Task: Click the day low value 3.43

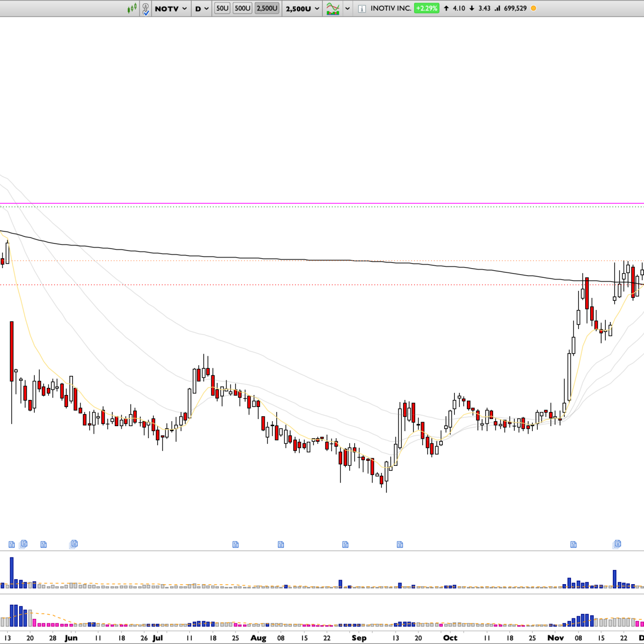Action: tap(485, 8)
